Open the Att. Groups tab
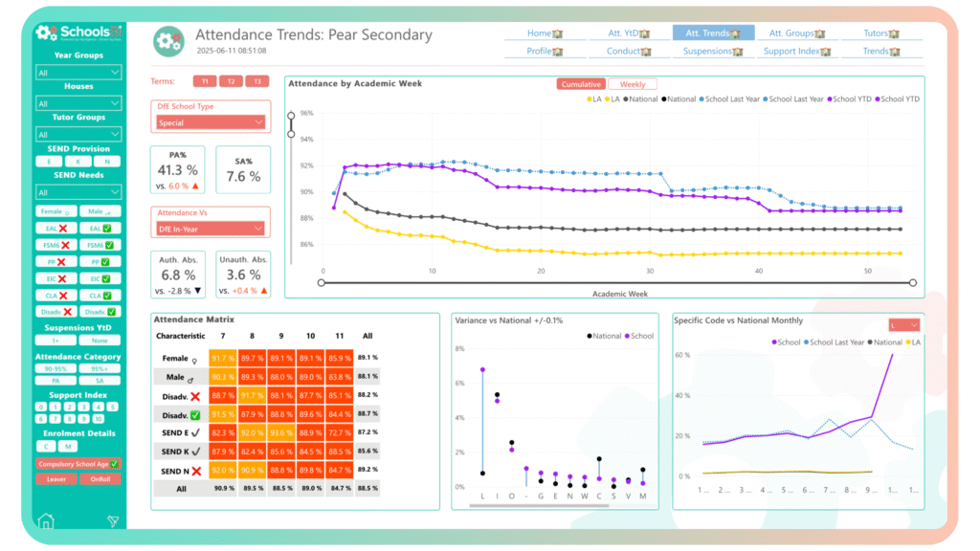The image size is (980, 551). [796, 33]
